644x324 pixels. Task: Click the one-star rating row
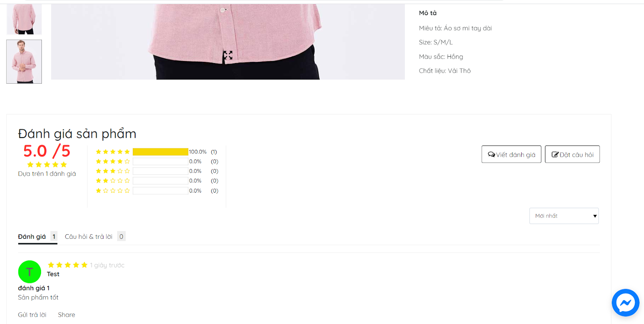[113, 191]
